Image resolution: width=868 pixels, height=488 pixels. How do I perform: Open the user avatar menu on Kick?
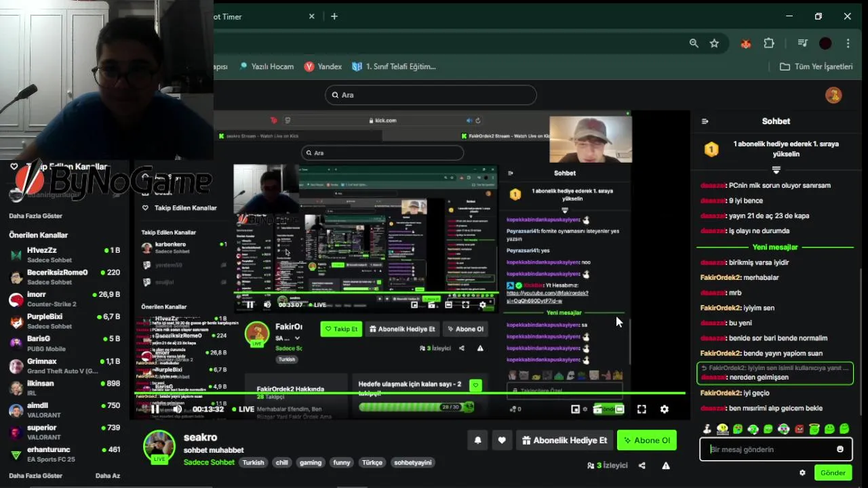click(833, 95)
